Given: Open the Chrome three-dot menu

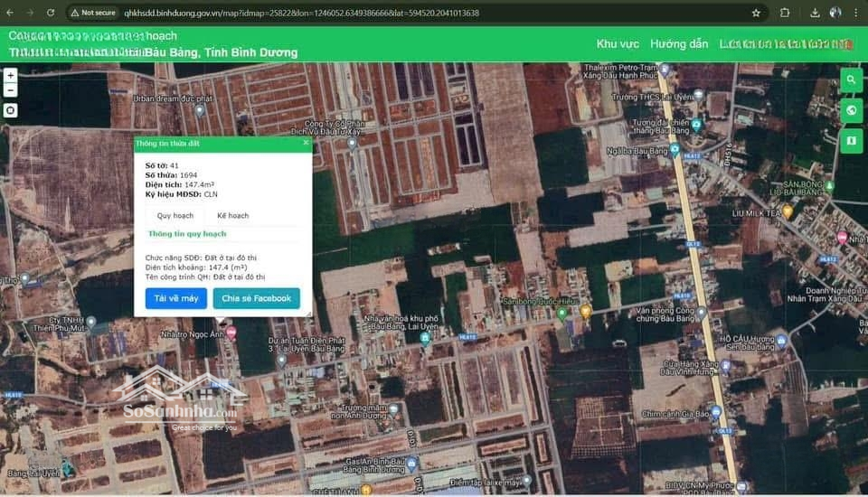Looking at the screenshot, I should coord(855,13).
